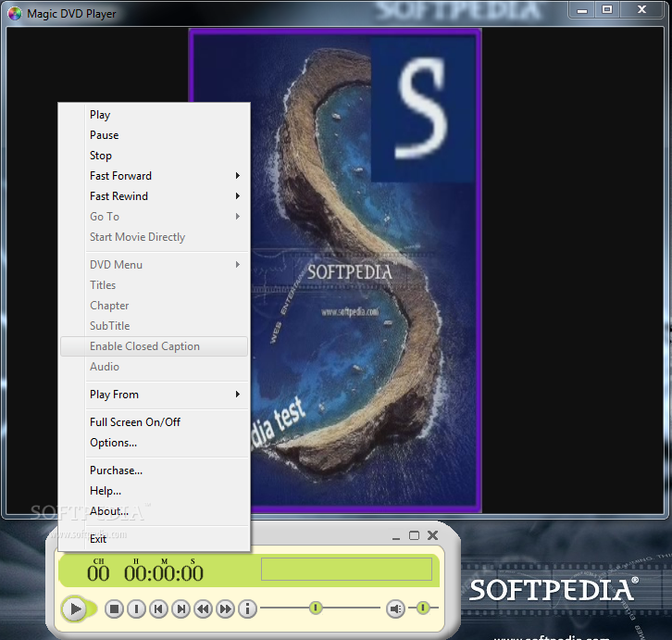Screen dimensions: 672x640
Task: Open the info button on the control panel
Action: 247,609
